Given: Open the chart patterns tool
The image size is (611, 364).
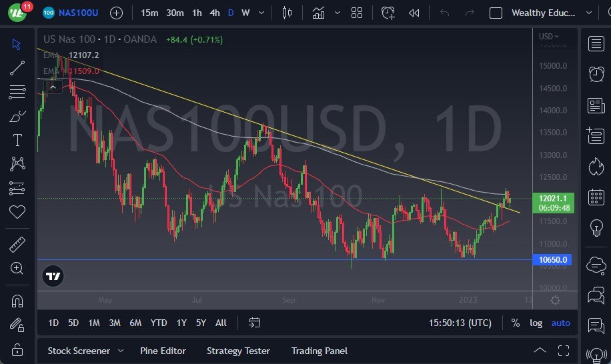Looking at the screenshot, I should [x=17, y=164].
